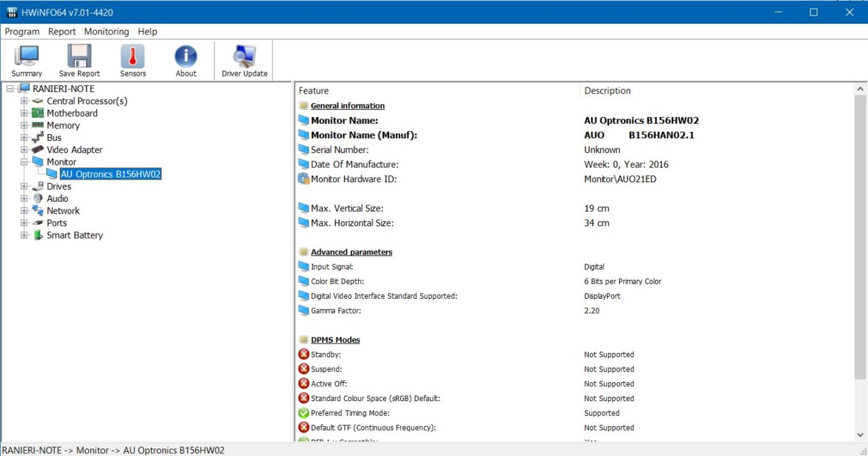Click the DPMS Modes section icon
Screen dimensions: 868x456
point(303,339)
